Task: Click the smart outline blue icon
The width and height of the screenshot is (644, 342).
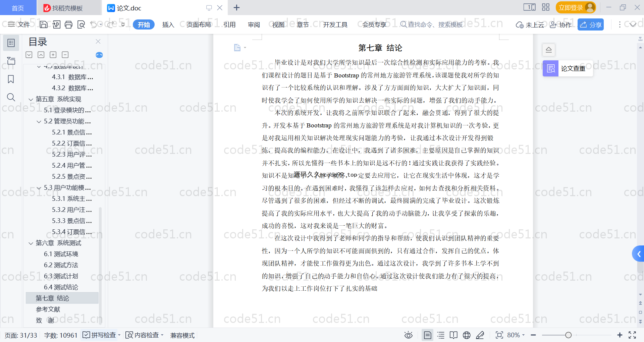Action: click(99, 55)
